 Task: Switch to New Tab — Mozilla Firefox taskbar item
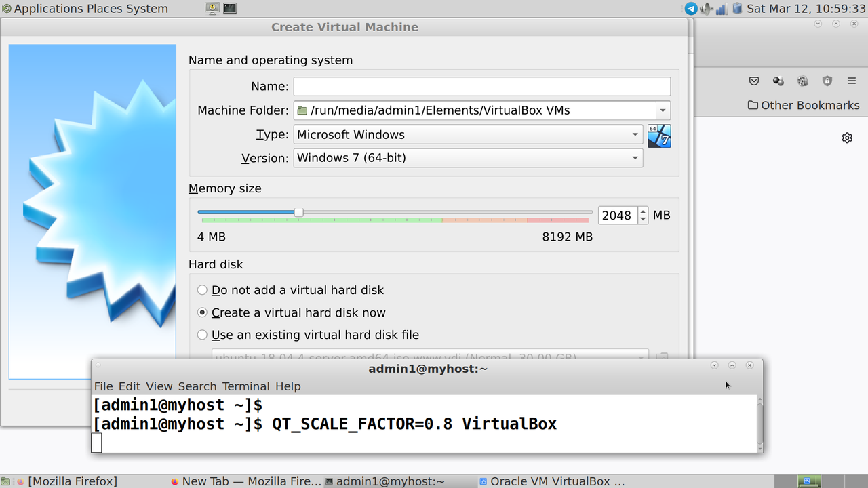[246, 481]
